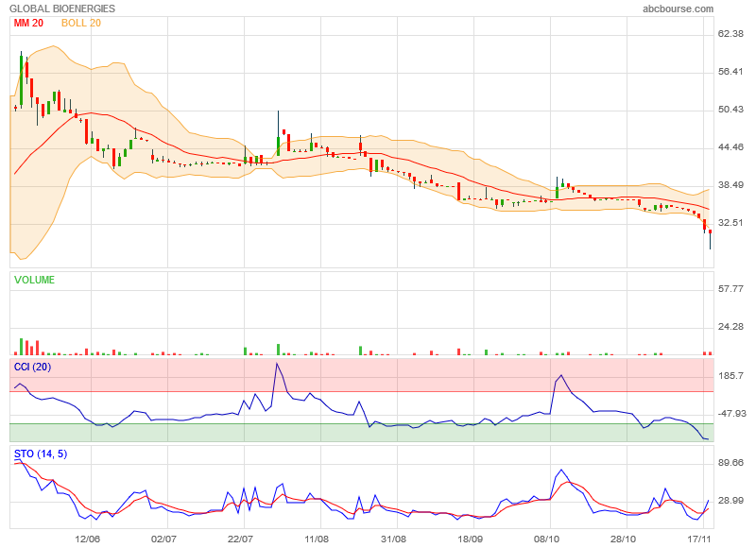The height and width of the screenshot is (548, 756).
Task: Click the tallest CCI peak in August
Action: coord(277,364)
